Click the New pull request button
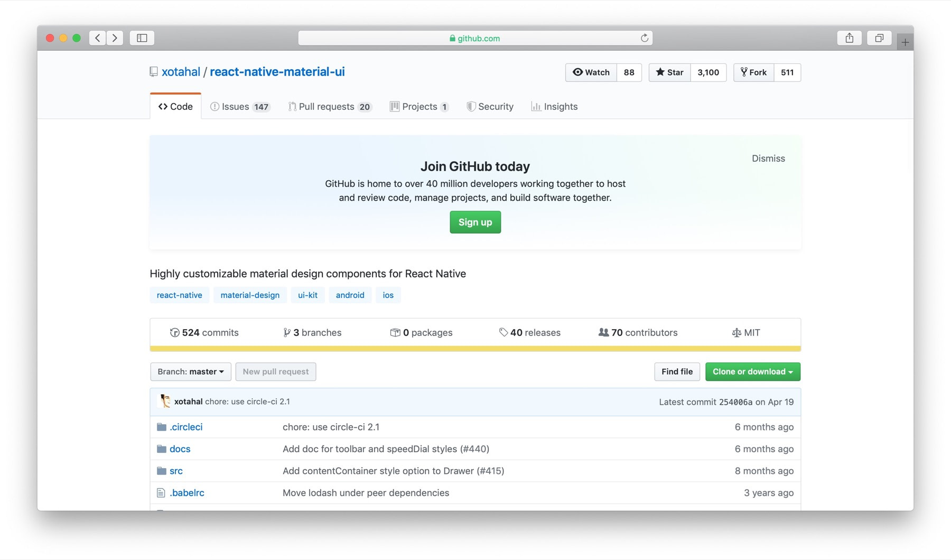This screenshot has width=951, height=560. (x=276, y=371)
